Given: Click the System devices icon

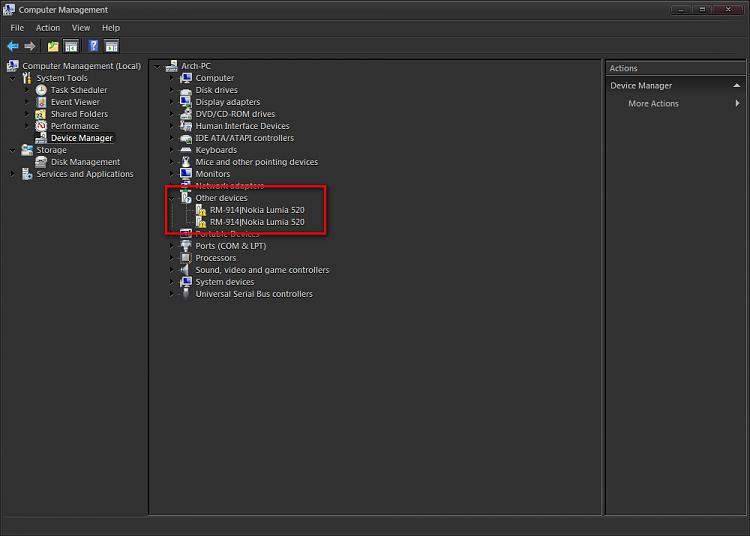Looking at the screenshot, I should tap(186, 282).
